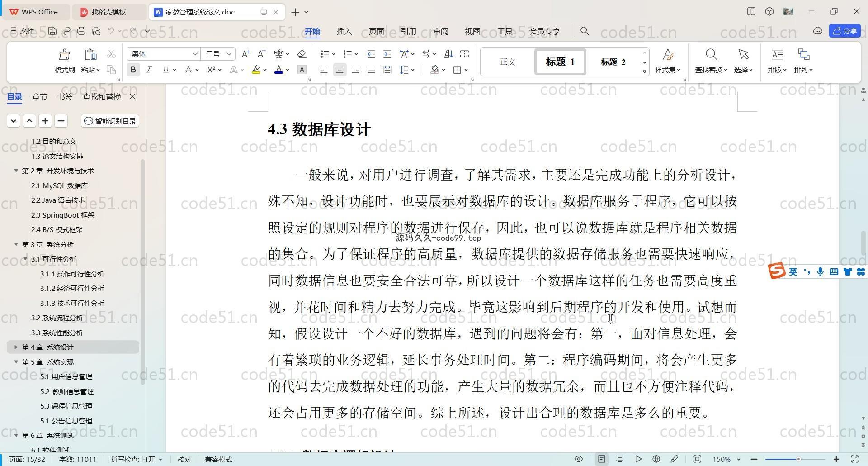Click the document vertical scrollbar thumb
This screenshot has width=868, height=466.
863,243
